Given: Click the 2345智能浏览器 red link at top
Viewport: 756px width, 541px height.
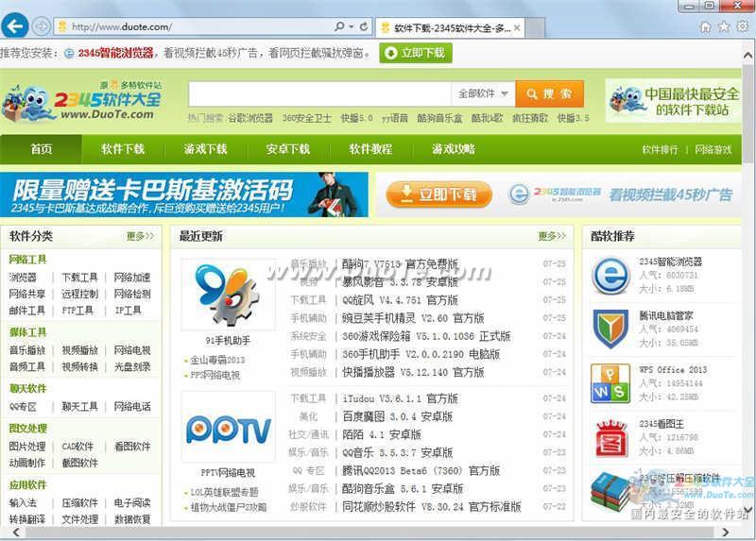Looking at the screenshot, I should 115,53.
